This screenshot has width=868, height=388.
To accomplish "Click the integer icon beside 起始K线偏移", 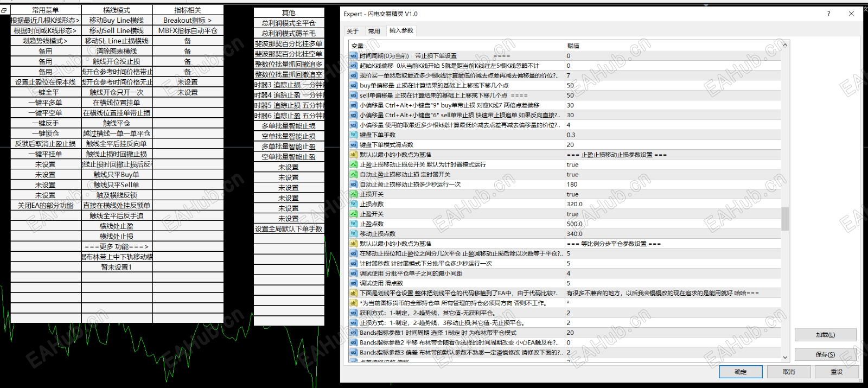I will [353, 66].
